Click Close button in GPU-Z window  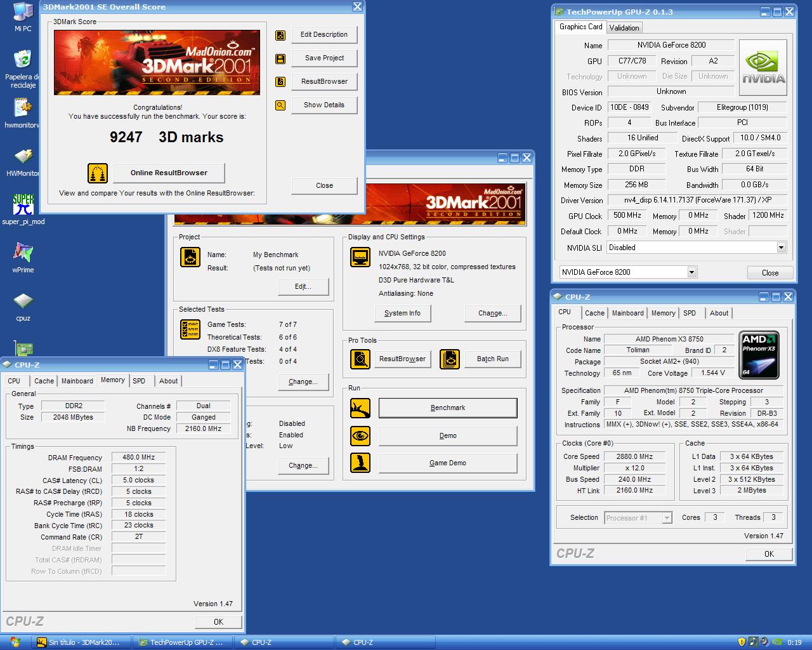770,273
